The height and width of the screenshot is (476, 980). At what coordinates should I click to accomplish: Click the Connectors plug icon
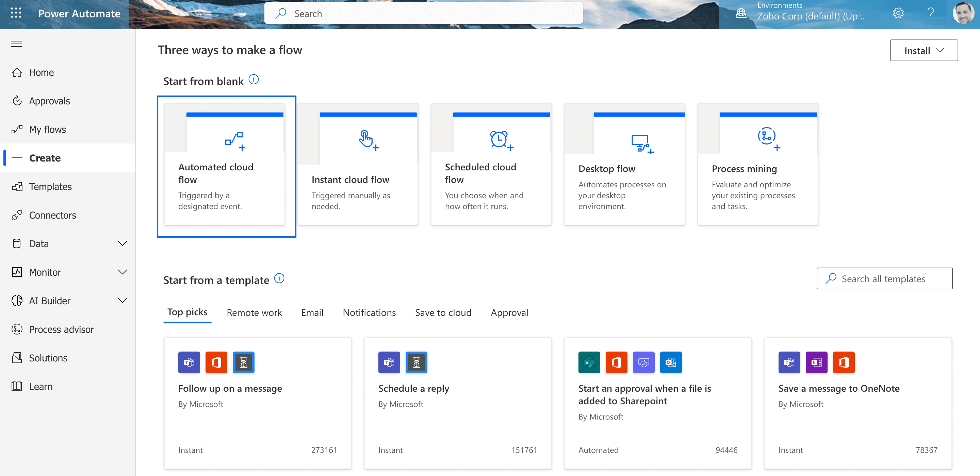17,215
